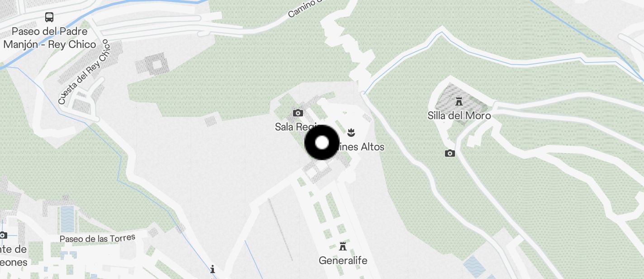Select the camera icon above Sala Regia
This screenshot has height=279, width=644.
298,113
